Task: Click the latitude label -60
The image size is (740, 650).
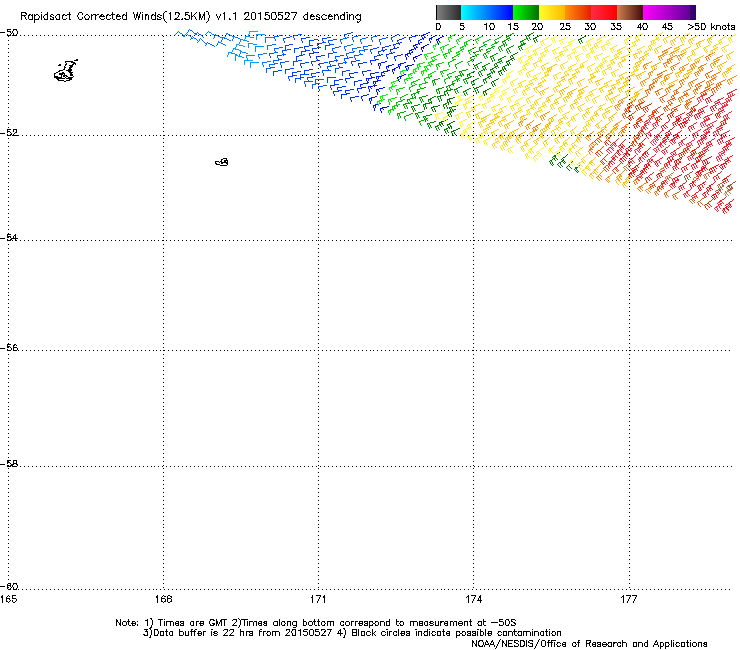Action: pos(9,587)
